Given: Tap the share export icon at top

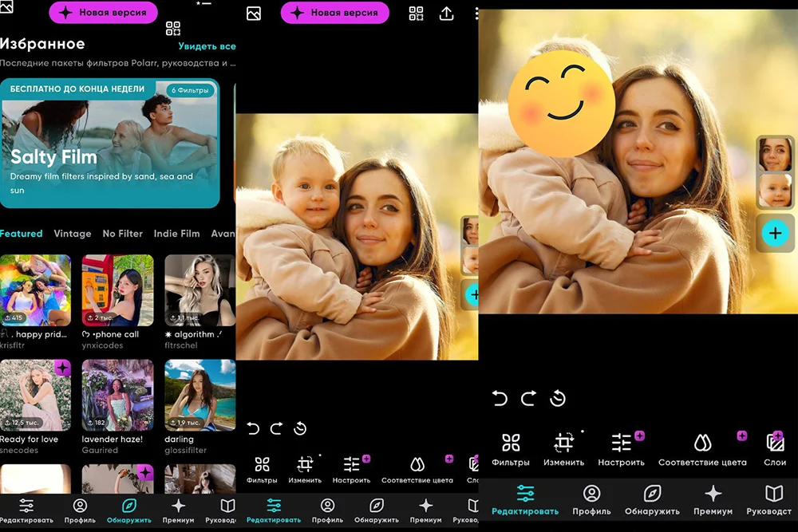Looking at the screenshot, I should click(x=447, y=14).
